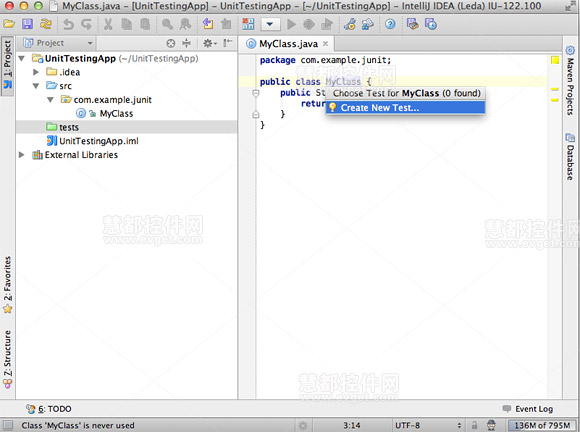The height and width of the screenshot is (432, 580).
Task: Collapse the com.example.junit package
Action: (50, 99)
